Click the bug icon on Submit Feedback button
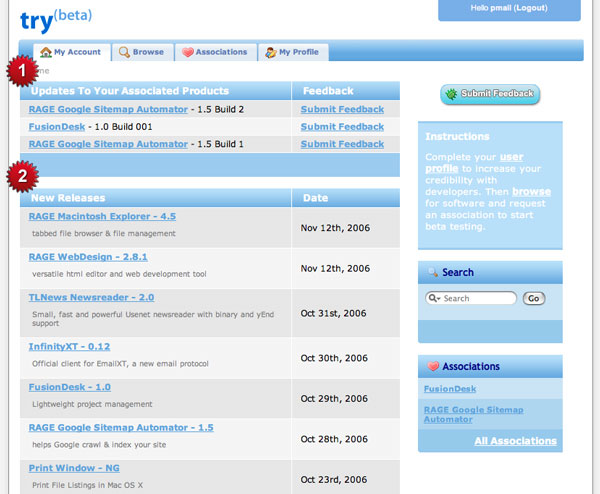This screenshot has width=600, height=494. [452, 94]
